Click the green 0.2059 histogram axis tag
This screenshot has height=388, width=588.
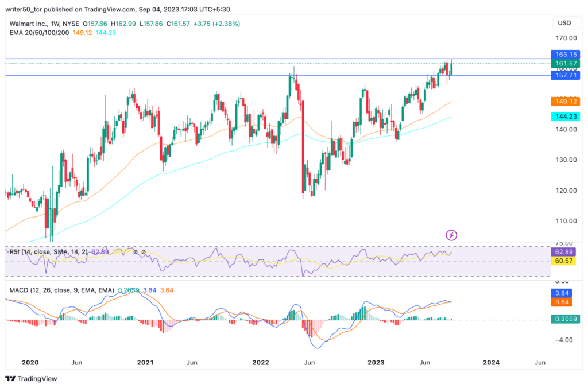tap(566, 319)
